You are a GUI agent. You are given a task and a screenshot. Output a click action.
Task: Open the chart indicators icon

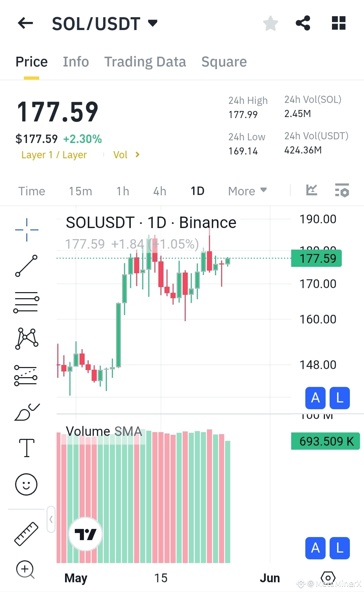[312, 190]
